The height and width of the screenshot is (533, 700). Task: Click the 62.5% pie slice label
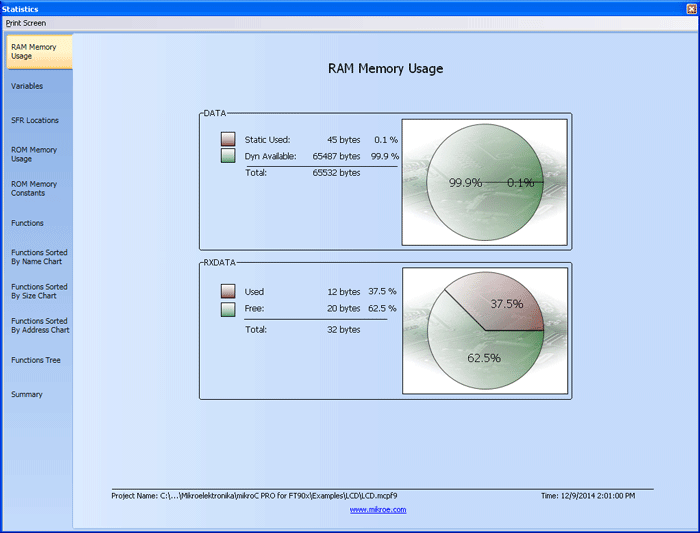click(484, 358)
